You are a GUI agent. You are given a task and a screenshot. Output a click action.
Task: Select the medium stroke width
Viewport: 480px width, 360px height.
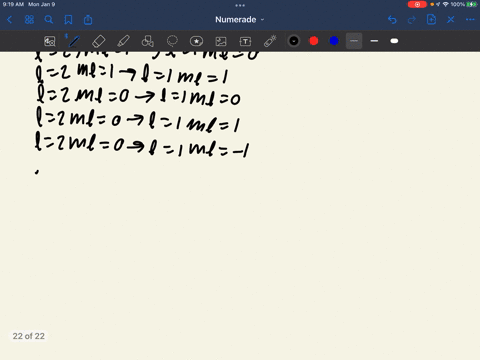click(374, 41)
